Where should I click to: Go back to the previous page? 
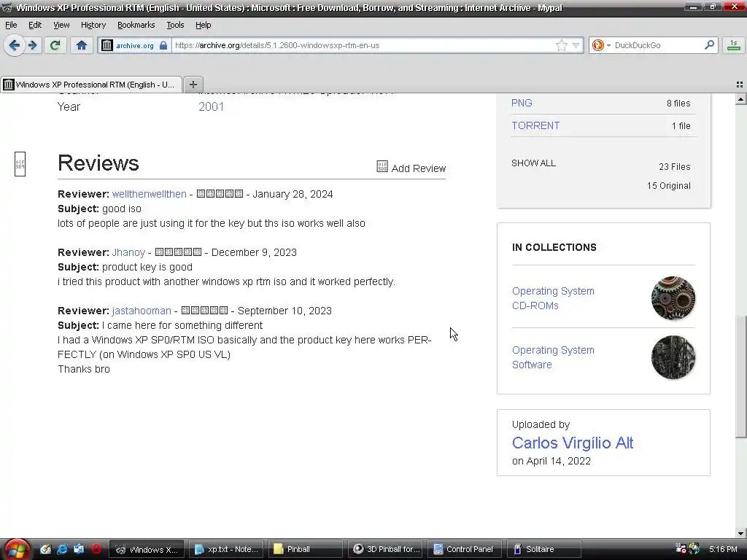click(x=15, y=45)
